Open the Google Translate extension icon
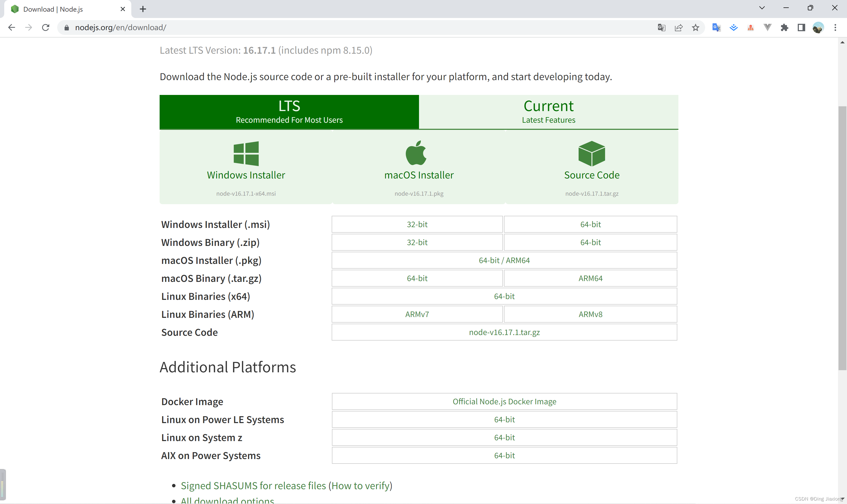 point(717,28)
